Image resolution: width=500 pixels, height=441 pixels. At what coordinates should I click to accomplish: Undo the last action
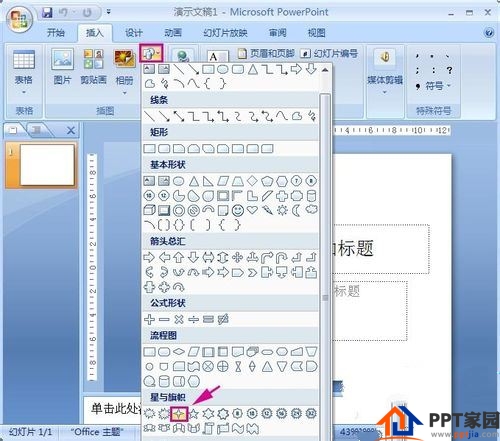(63, 13)
